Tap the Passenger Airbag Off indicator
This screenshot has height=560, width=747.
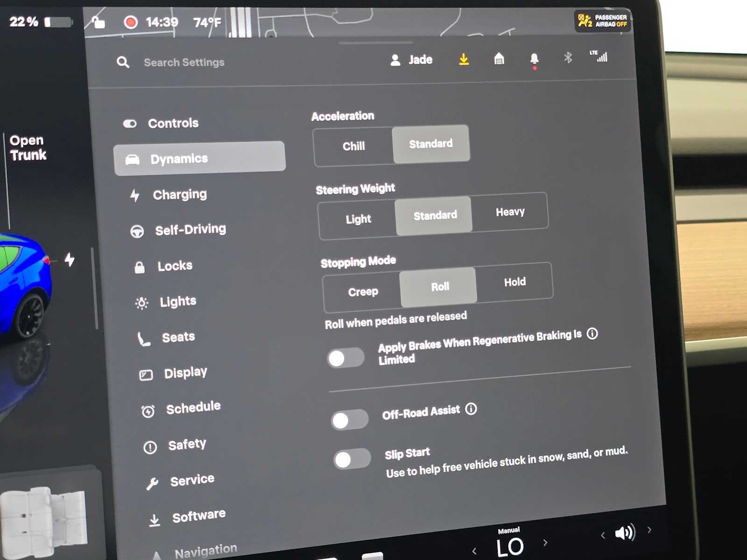603,21
